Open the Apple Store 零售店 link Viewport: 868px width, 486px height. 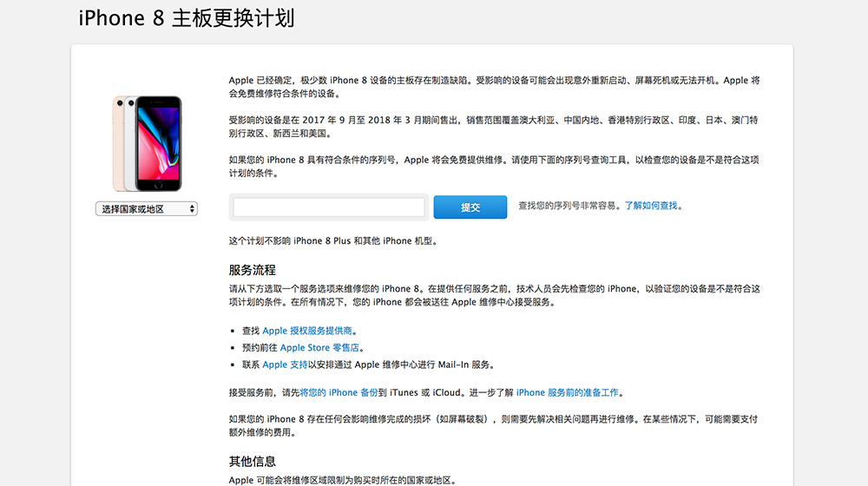pos(319,348)
